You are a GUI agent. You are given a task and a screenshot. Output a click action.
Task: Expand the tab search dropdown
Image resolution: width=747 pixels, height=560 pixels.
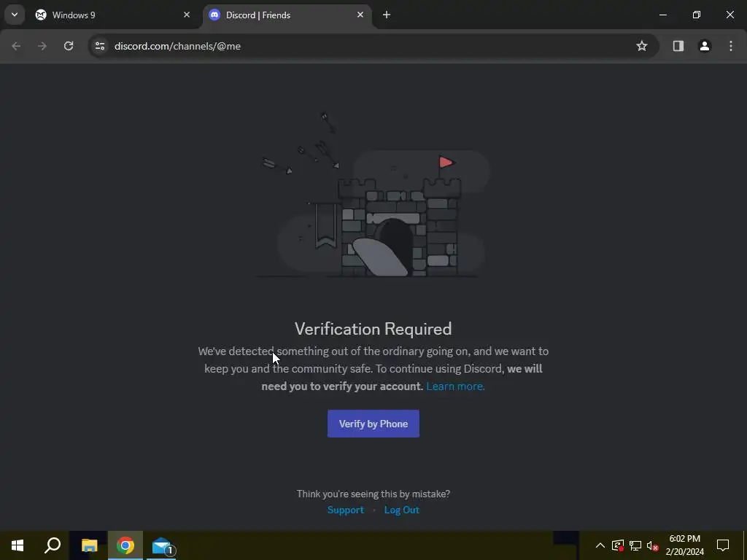pyautogui.click(x=15, y=15)
